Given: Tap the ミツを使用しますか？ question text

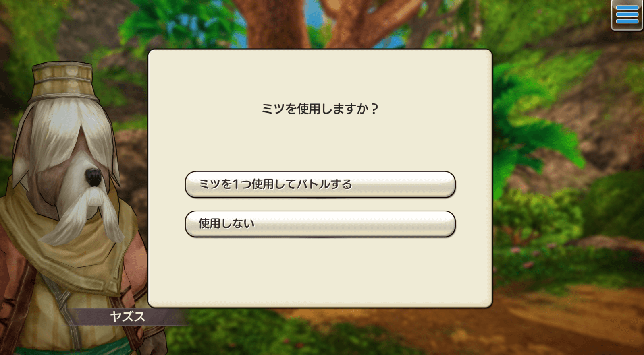Looking at the screenshot, I should coord(320,109).
